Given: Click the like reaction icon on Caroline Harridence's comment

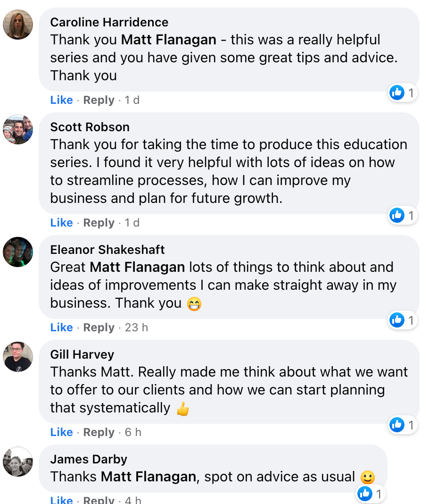Looking at the screenshot, I should [x=397, y=93].
